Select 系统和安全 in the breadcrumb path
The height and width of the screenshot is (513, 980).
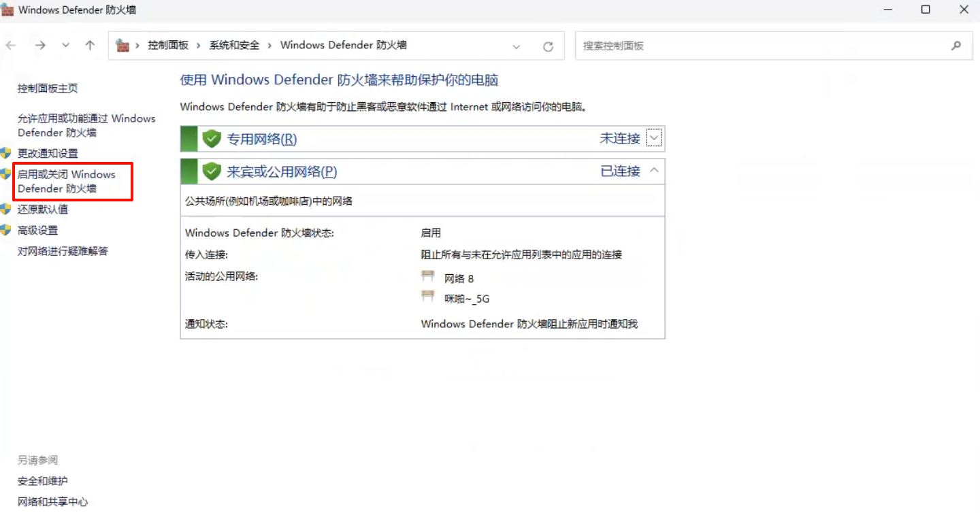(234, 46)
